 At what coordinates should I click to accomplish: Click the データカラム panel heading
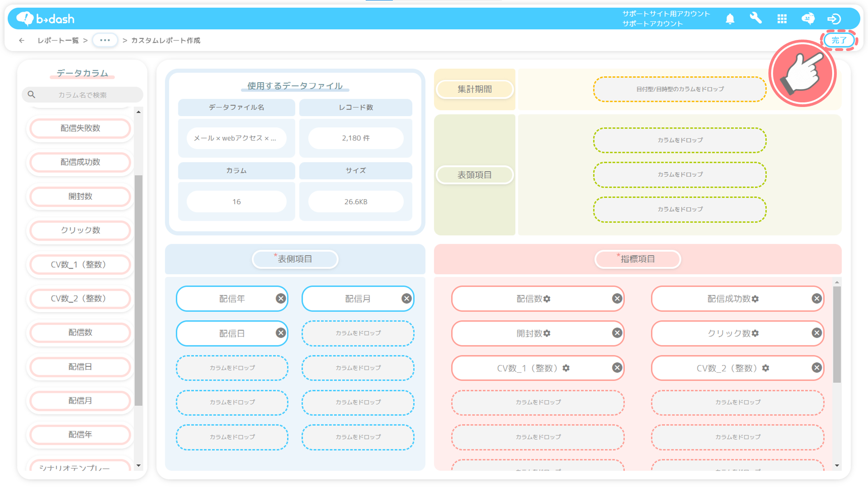[x=82, y=73]
